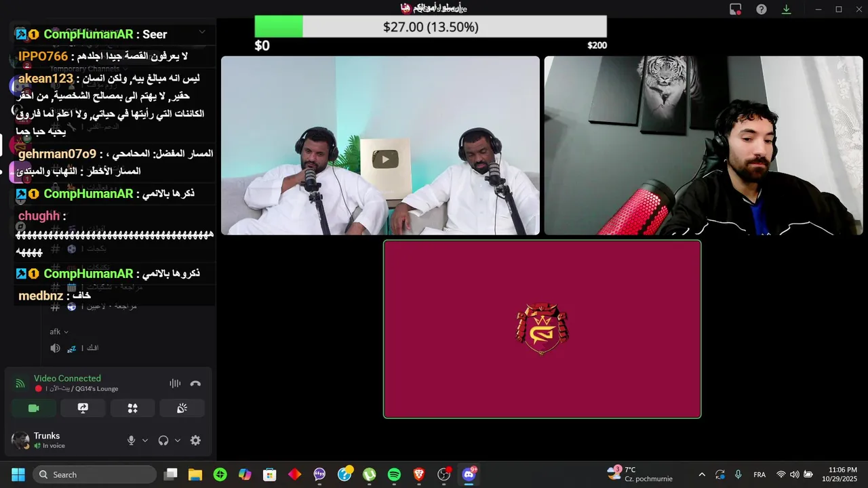Viewport: 868px width, 488px height.
Task: Deafen audio with the headphones icon
Action: pos(163,441)
